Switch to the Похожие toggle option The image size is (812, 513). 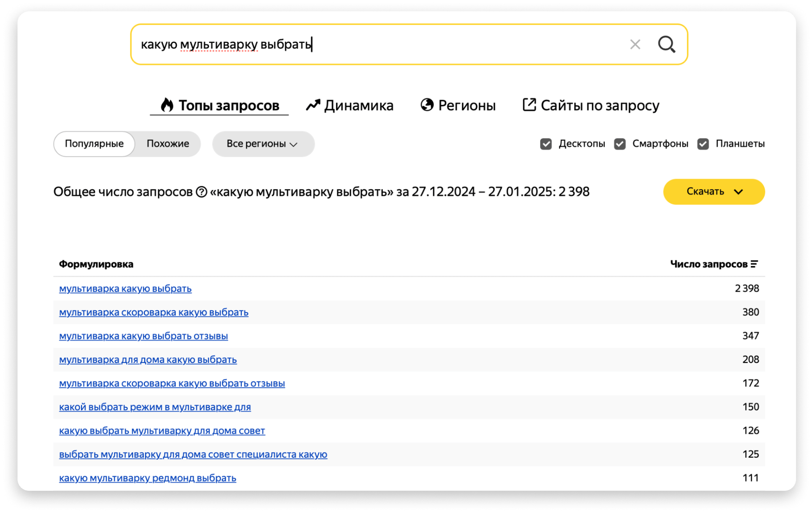(x=168, y=144)
